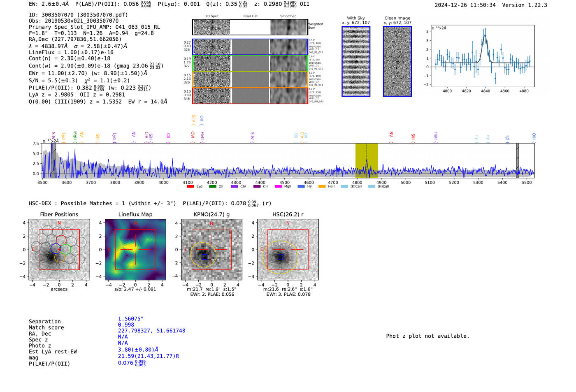Image resolution: width=576 pixels, height=392 pixels.
Task: Click the Primary Spec_Slot_IFU_AMP line
Action: pyautogui.click(x=94, y=27)
